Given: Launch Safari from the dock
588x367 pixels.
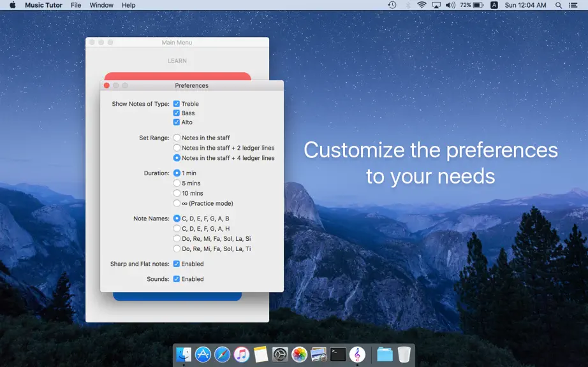Looking at the screenshot, I should 223,354.
